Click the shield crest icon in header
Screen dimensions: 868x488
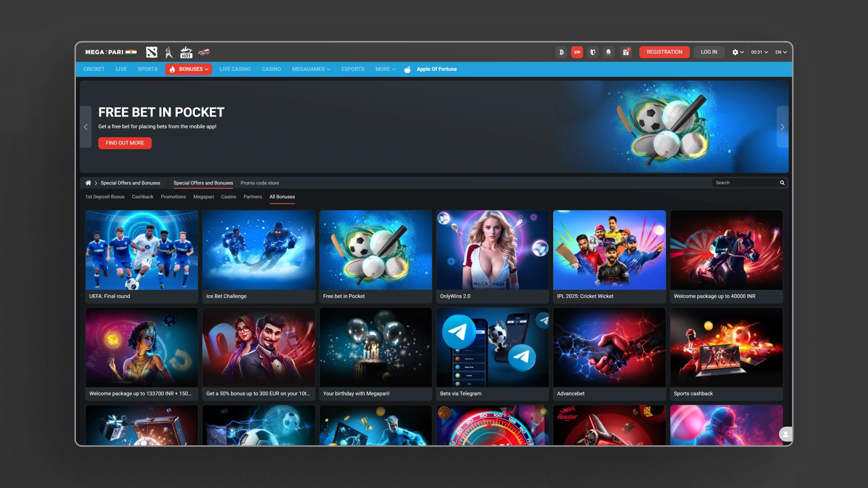(x=593, y=52)
